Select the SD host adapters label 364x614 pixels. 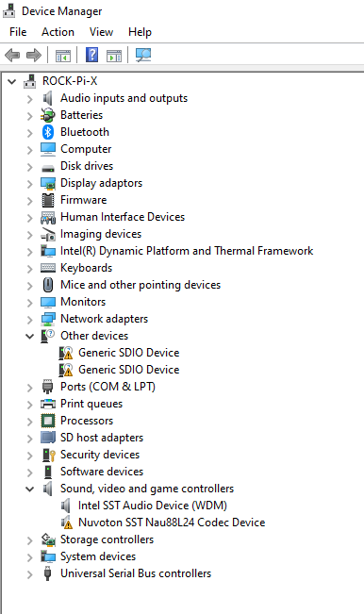click(x=102, y=438)
